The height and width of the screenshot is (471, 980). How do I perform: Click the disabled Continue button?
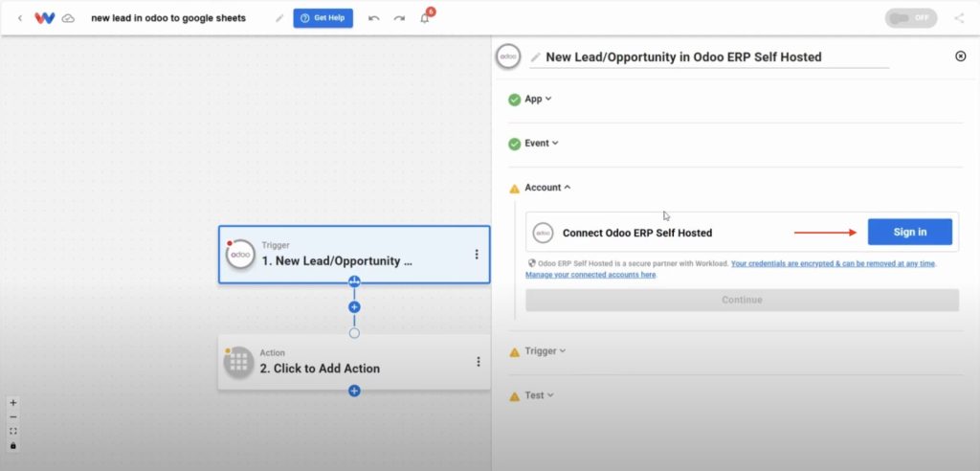point(742,301)
